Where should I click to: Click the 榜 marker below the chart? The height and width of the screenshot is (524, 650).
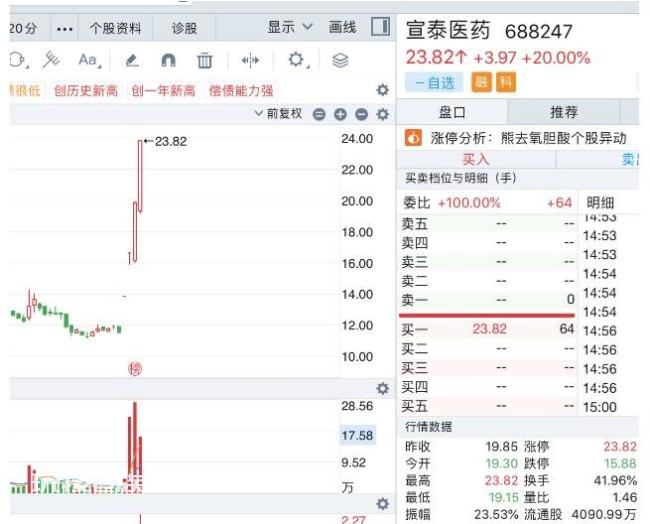click(135, 369)
